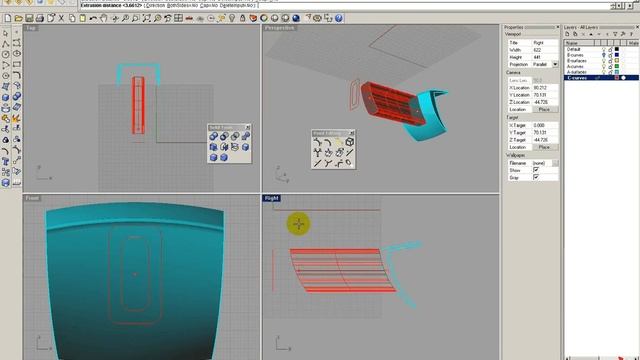Click the B-curves layer blue color swatch
Image resolution: width=640 pixels, height=360 pixels.
[x=617, y=55]
